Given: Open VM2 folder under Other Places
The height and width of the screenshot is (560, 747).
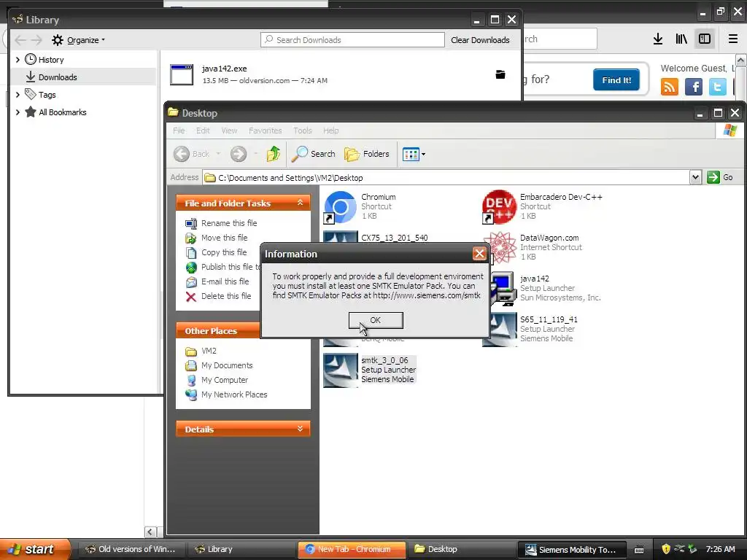Looking at the screenshot, I should (208, 351).
